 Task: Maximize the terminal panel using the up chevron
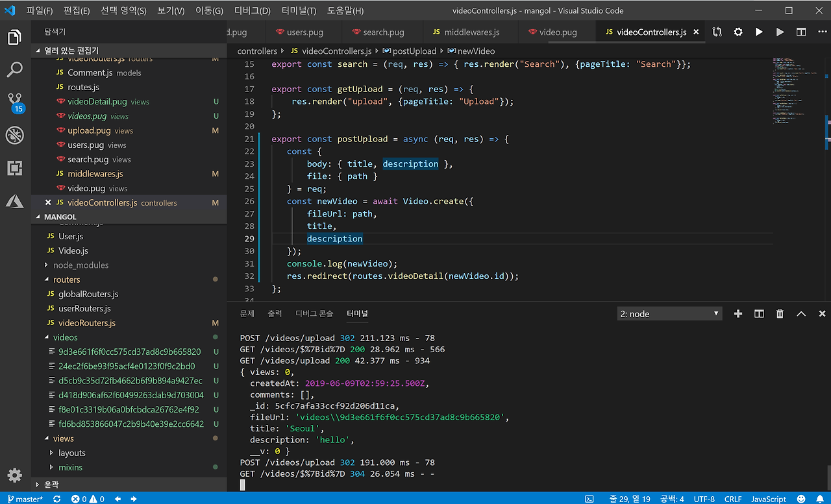801,314
